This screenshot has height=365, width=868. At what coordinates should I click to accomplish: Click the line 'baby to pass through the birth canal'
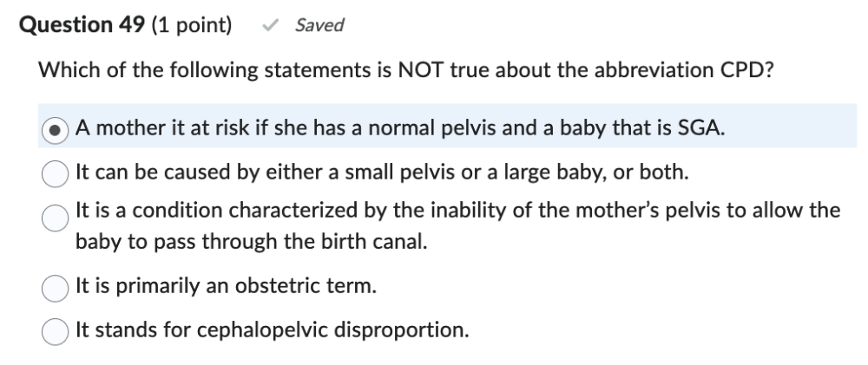[252, 242]
